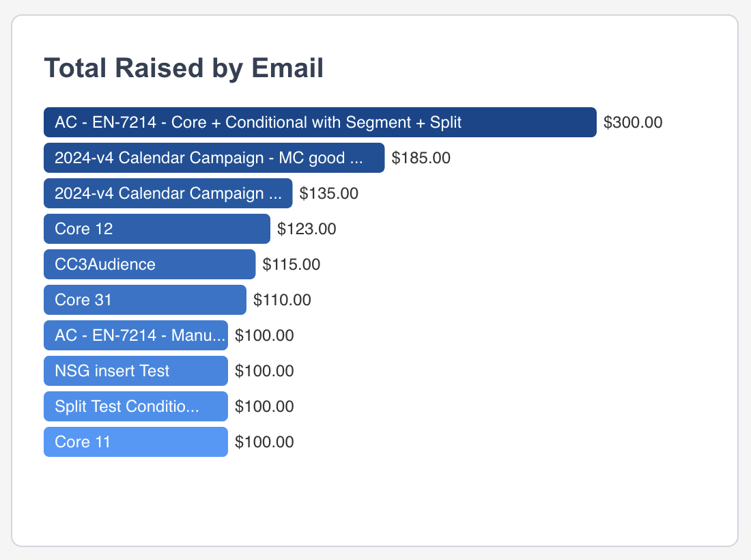
Task: Click the 'NSG insert Test' bar
Action: point(135,371)
